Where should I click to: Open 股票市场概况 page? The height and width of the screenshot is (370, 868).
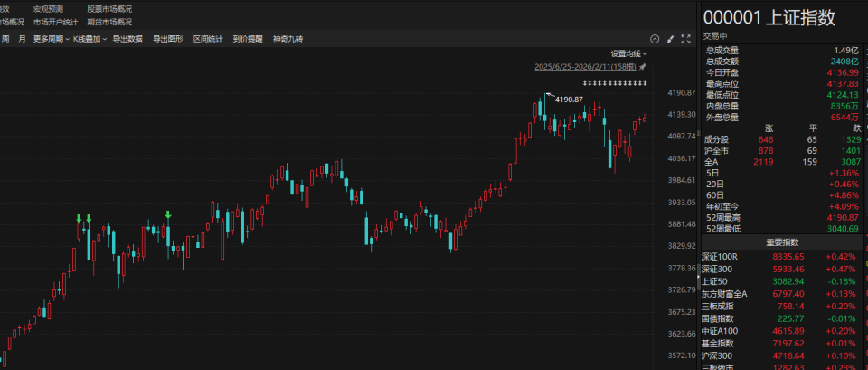[x=109, y=9]
